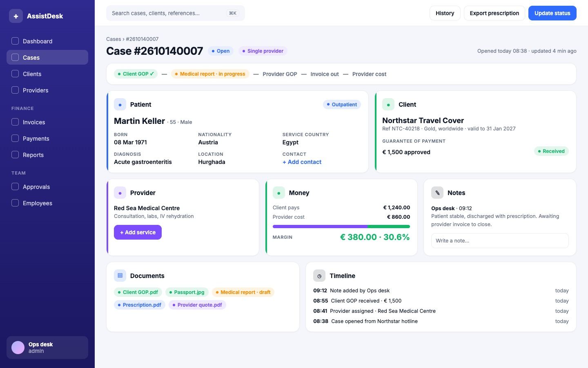588x368 pixels.
Task: Click the Add service button
Action: 138,232
